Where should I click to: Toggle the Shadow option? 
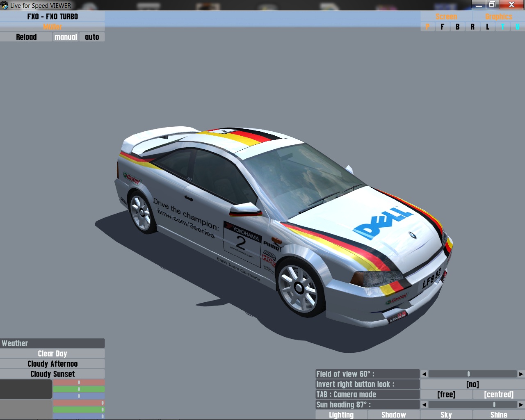pos(394,415)
